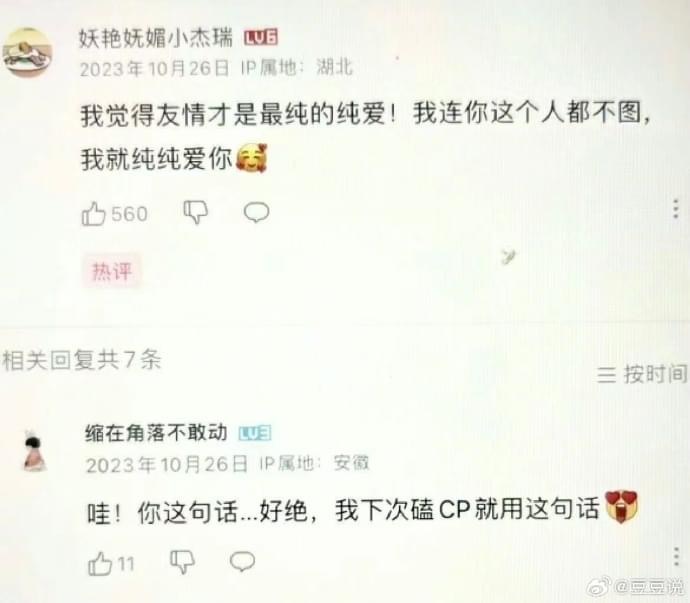Reply to the top comment via bubble icon
The image size is (690, 603).
(x=257, y=212)
